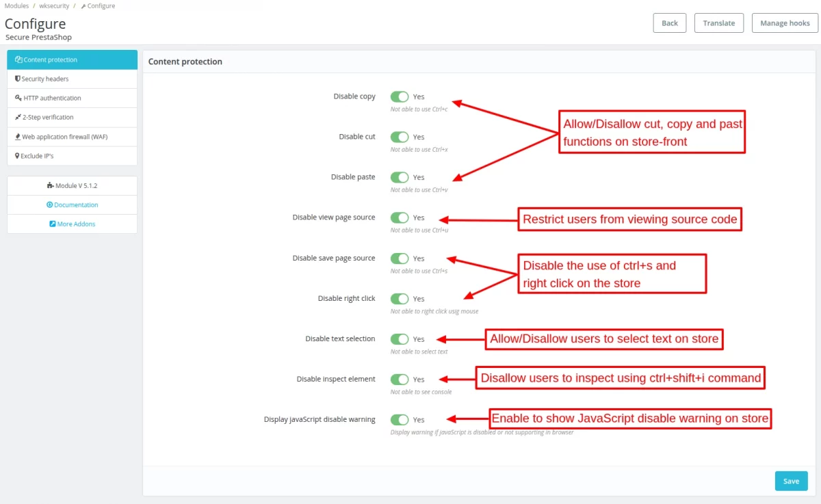Viewport: 821px width, 504px height.
Task: Toggle the Disable cut switch
Action: tap(400, 137)
